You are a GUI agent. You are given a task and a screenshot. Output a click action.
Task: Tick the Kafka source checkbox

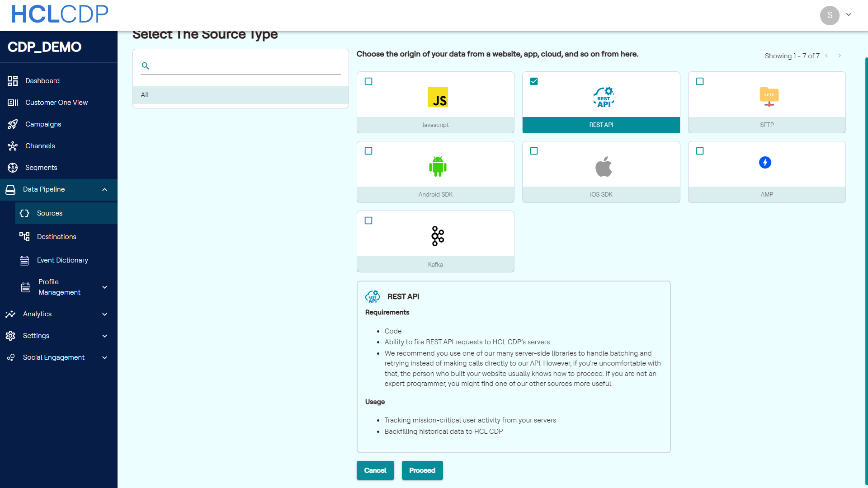pos(368,221)
